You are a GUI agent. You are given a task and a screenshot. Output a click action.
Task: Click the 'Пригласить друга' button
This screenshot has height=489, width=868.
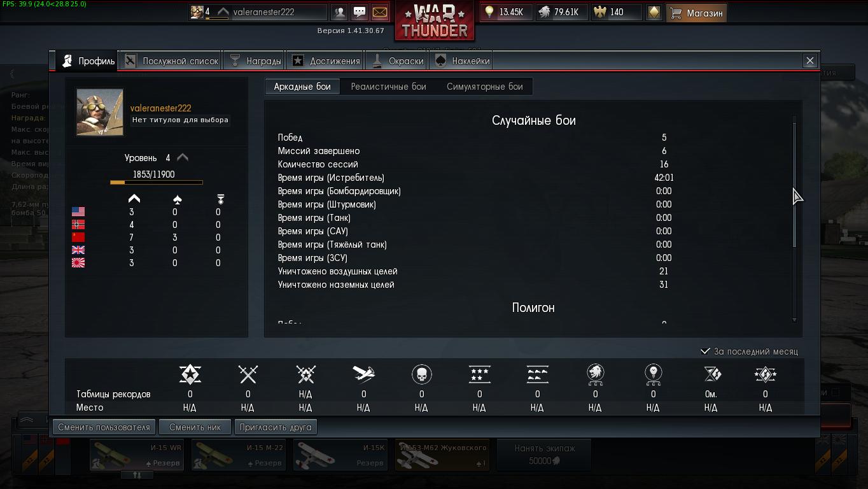(x=276, y=427)
